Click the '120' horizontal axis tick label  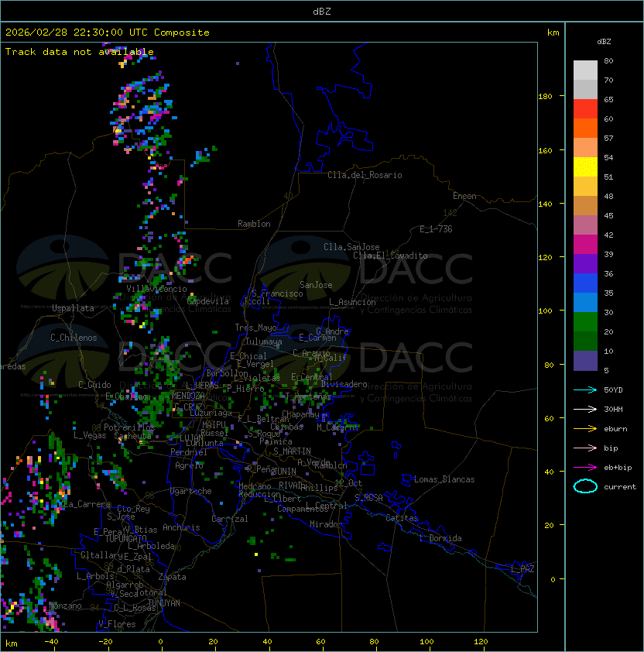(x=481, y=642)
